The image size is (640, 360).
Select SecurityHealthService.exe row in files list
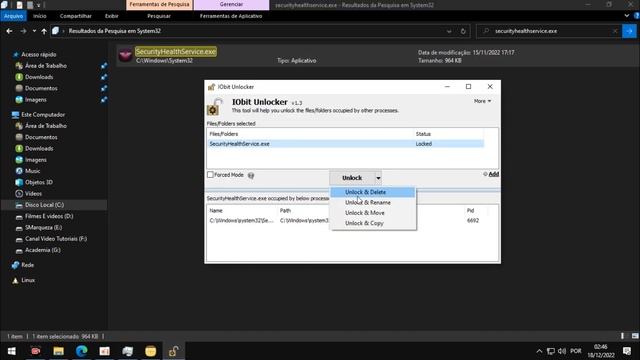(346, 144)
